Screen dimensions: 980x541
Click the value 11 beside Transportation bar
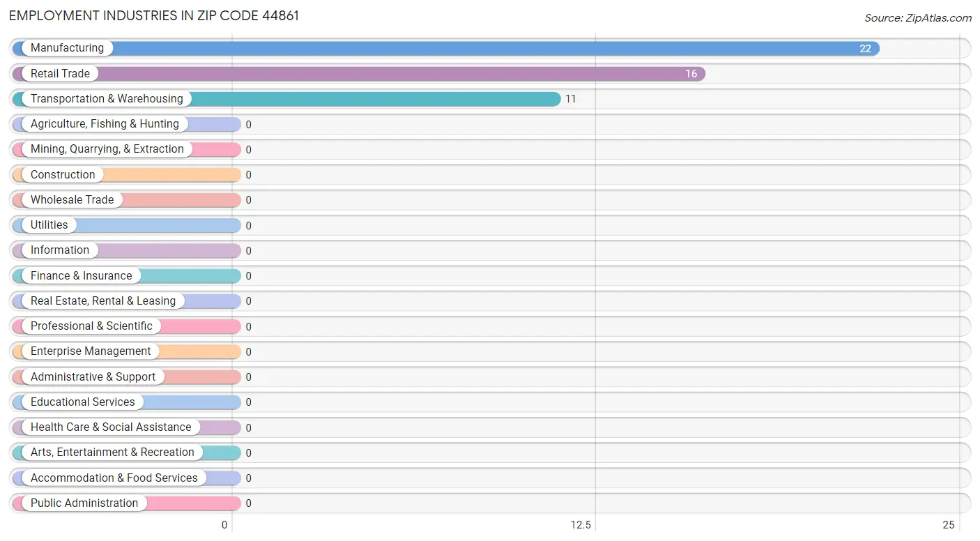(x=570, y=99)
